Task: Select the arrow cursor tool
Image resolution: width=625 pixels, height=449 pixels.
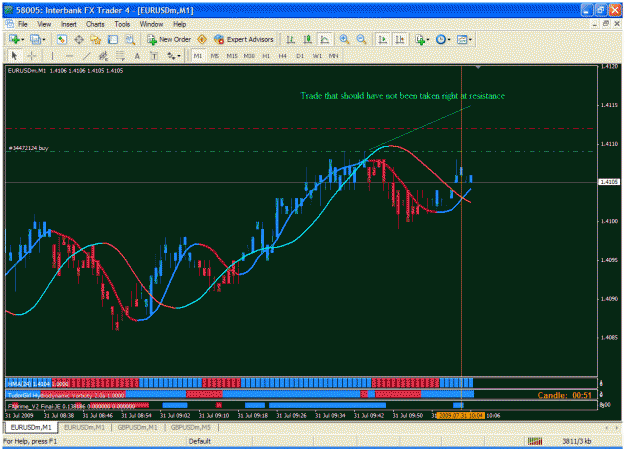Action: click(x=15, y=56)
